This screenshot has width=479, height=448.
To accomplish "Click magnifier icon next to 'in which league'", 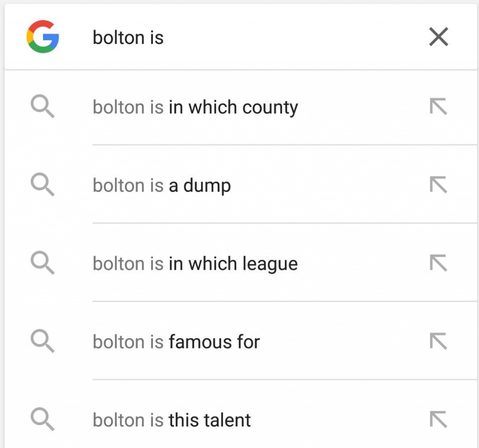I will click(43, 263).
